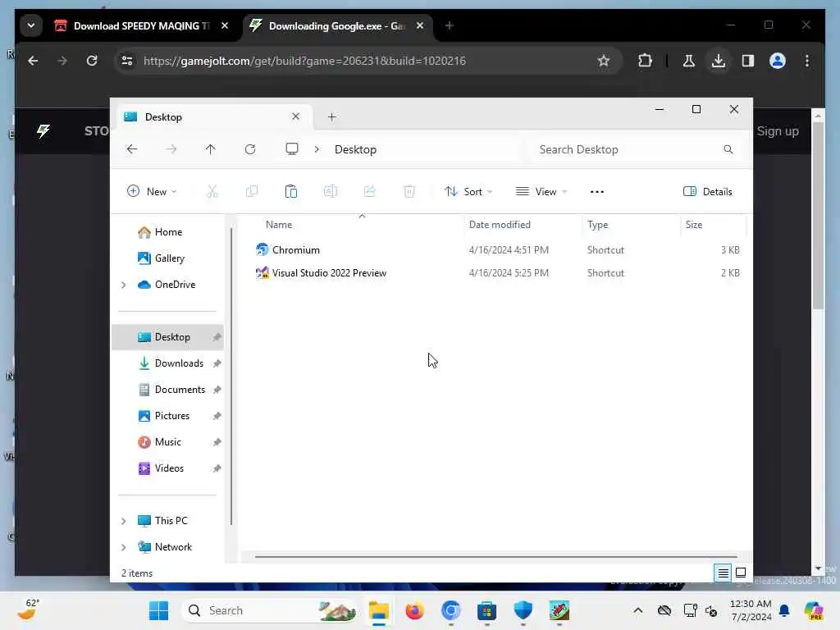Go up one folder level
Image resolution: width=840 pixels, height=630 pixels.
(x=211, y=149)
